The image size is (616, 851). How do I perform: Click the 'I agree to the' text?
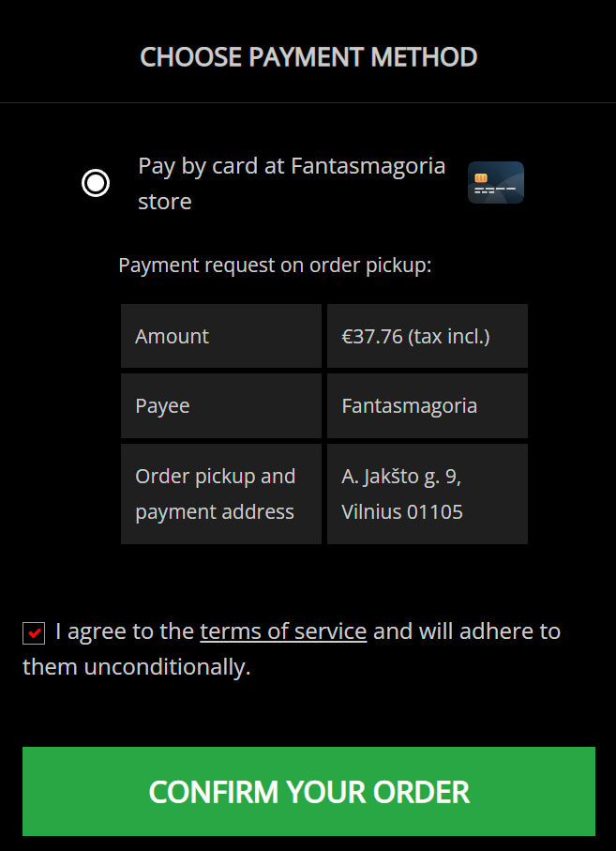tap(125, 631)
